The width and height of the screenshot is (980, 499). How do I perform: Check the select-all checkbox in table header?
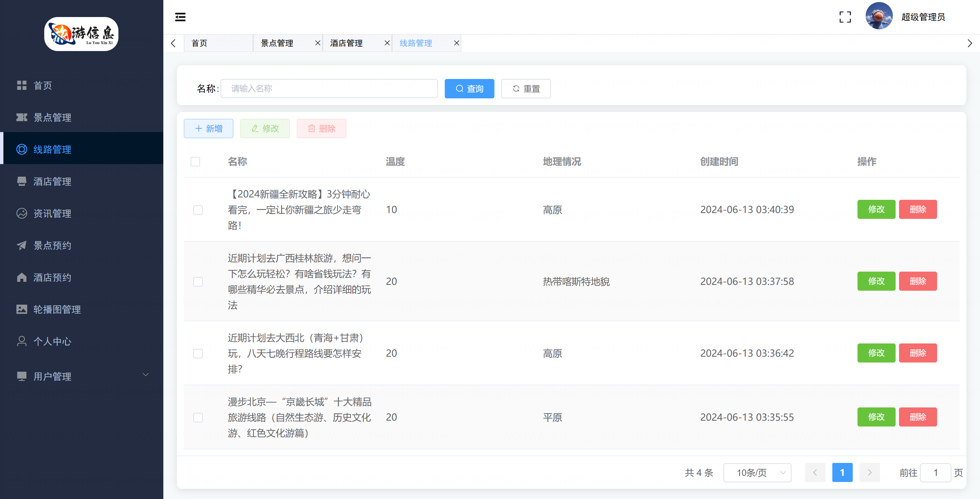(195, 162)
